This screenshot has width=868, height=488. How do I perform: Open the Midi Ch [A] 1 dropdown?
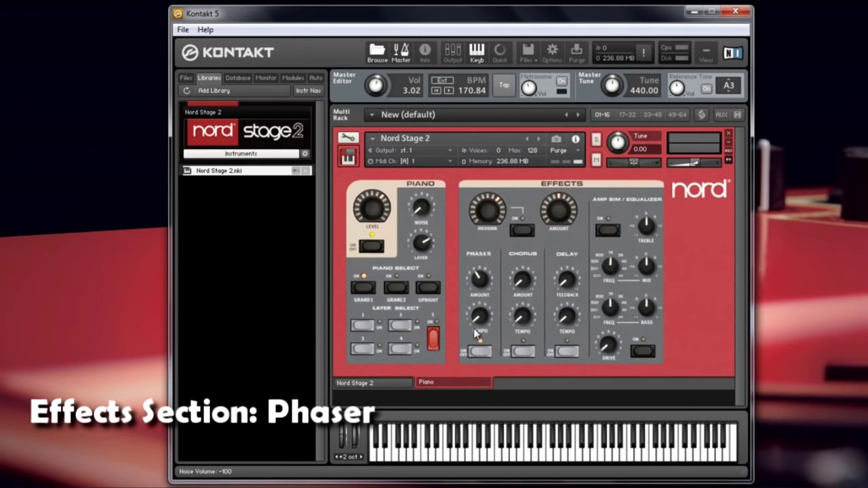449,161
